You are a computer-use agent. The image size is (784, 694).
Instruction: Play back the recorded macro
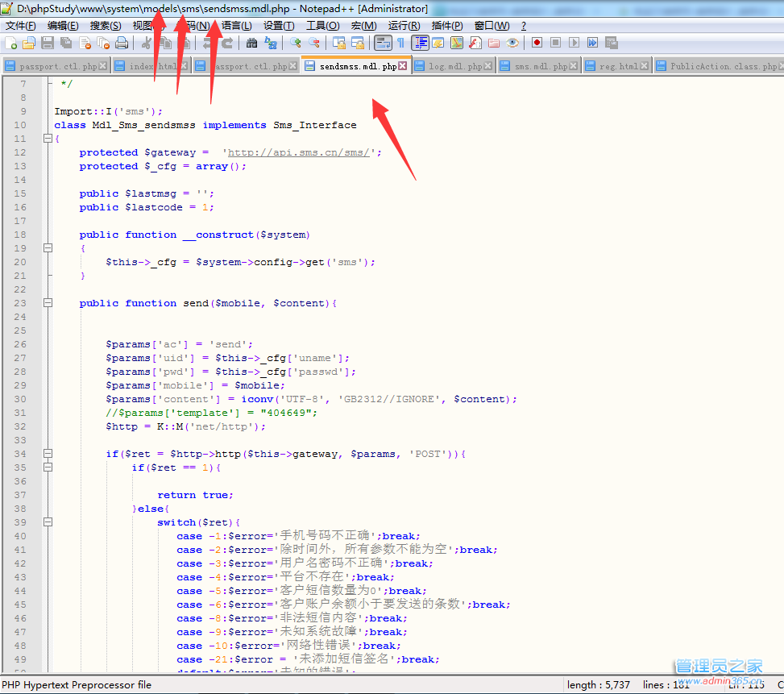(574, 43)
